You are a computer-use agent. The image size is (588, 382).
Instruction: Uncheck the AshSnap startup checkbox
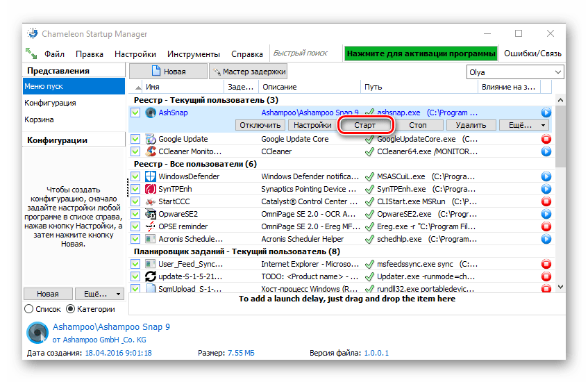(136, 113)
